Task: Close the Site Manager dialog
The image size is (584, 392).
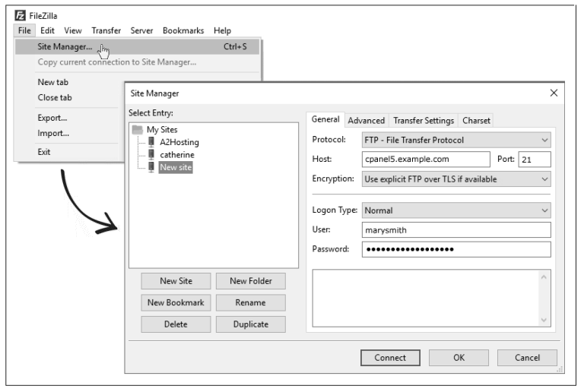Action: [554, 93]
